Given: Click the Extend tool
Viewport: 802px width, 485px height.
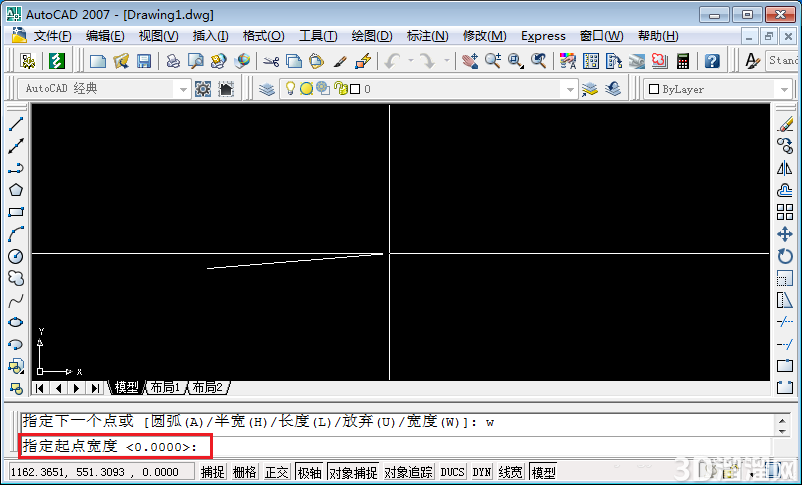Looking at the screenshot, I should [x=785, y=344].
